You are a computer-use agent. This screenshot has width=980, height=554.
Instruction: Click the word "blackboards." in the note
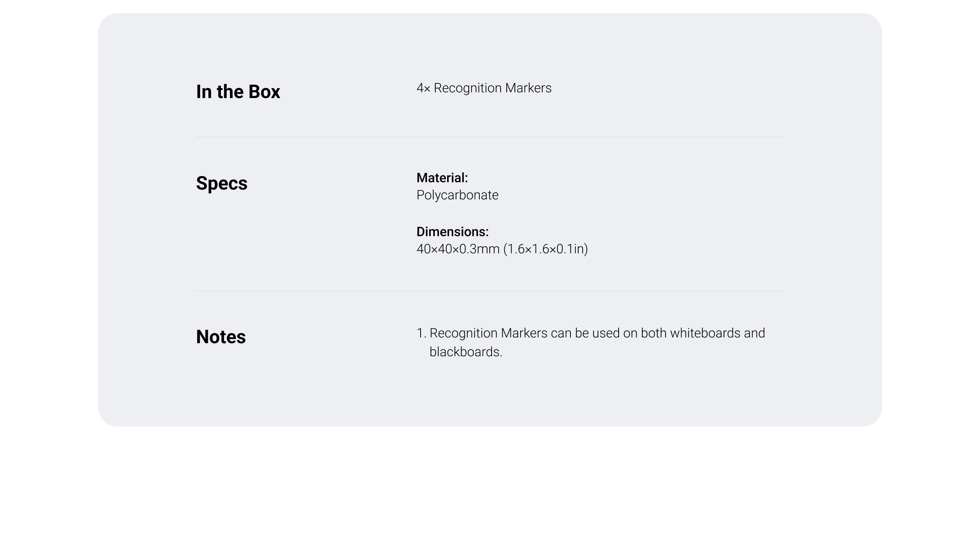pos(466,352)
